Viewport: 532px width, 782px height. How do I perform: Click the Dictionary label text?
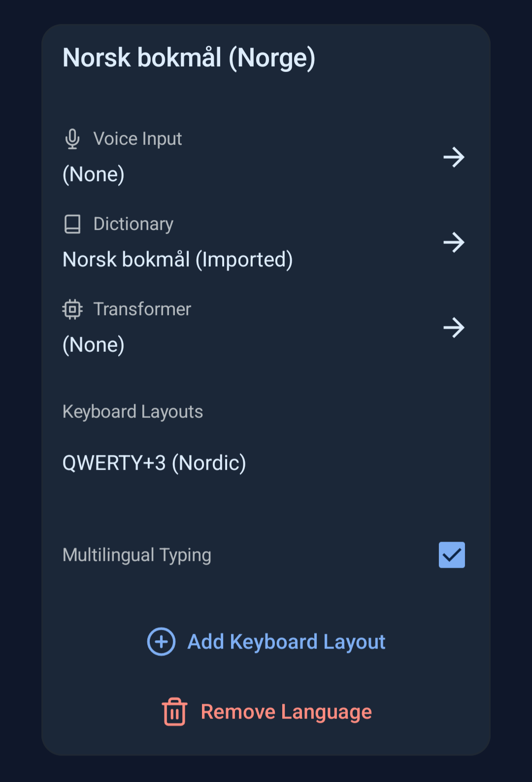[133, 224]
